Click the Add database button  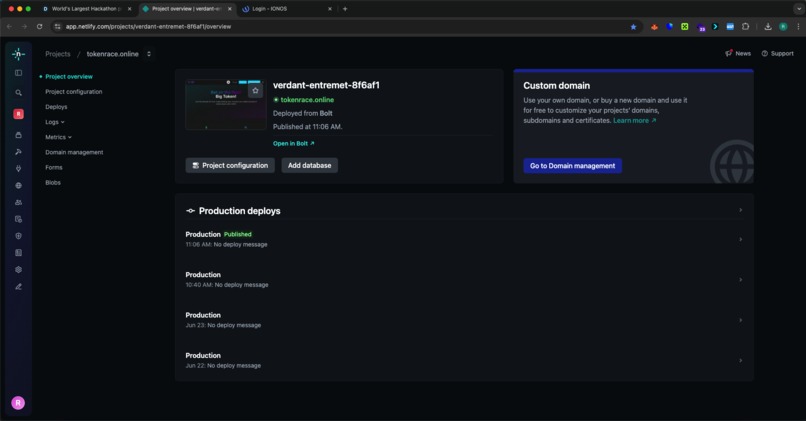309,166
